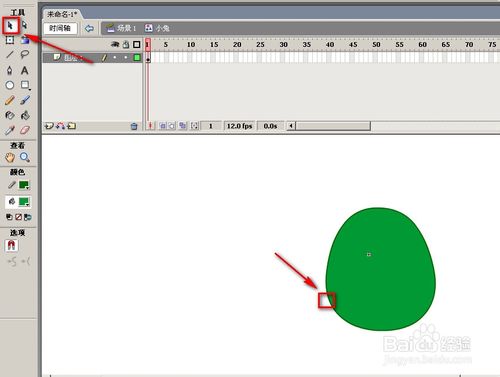Click frame 20 on the timeline ruler
The image size is (500, 377).
coord(237,44)
